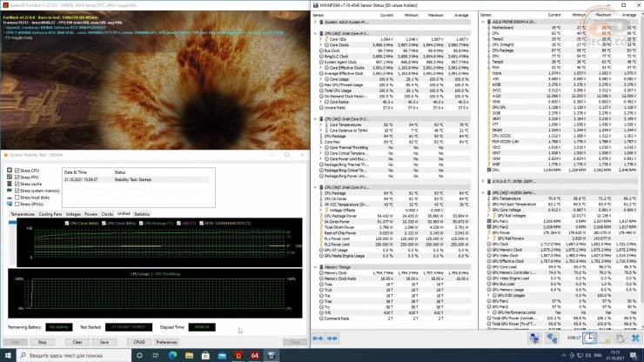
Task: Switch to AIDA64 via taskbar 64 icon
Action: [255, 355]
